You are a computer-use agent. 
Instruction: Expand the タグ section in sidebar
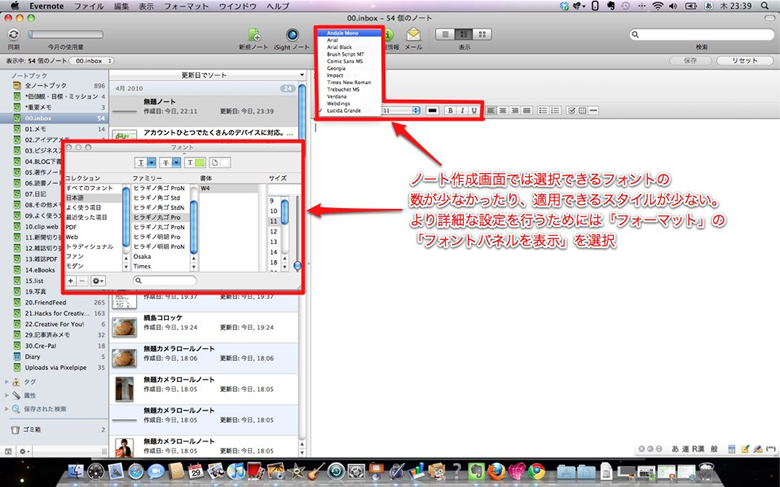[x=7, y=382]
